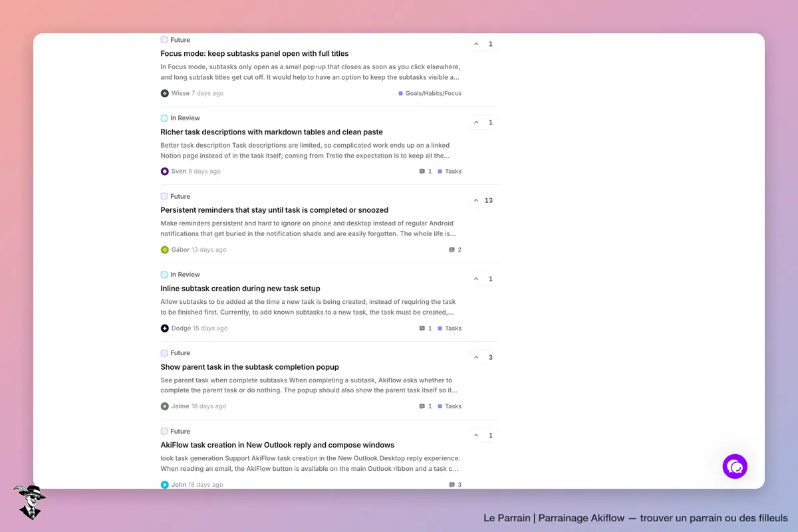Click the Future status on AkiFlow Outlook post
This screenshot has width=798, height=532.
tap(176, 432)
